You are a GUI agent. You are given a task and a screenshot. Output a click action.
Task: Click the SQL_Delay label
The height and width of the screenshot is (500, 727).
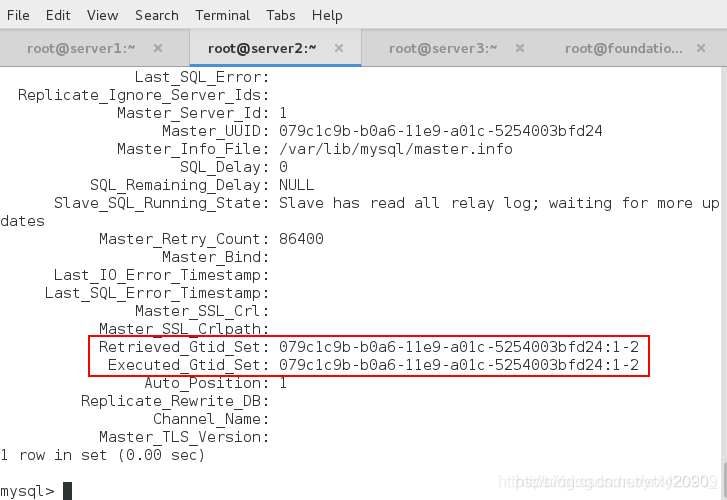pyautogui.click(x=225, y=167)
